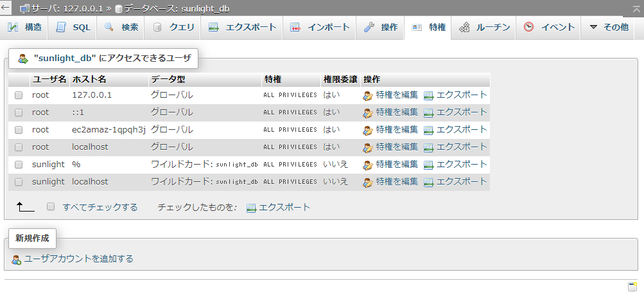Click エクスポート link for root ec2amaz host

(462, 129)
